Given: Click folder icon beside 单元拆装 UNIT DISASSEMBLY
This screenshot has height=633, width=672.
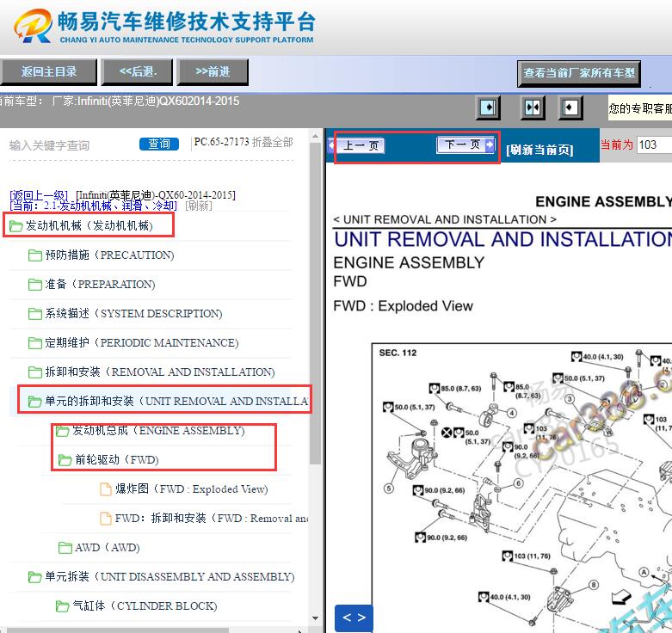Looking at the screenshot, I should click(34, 577).
